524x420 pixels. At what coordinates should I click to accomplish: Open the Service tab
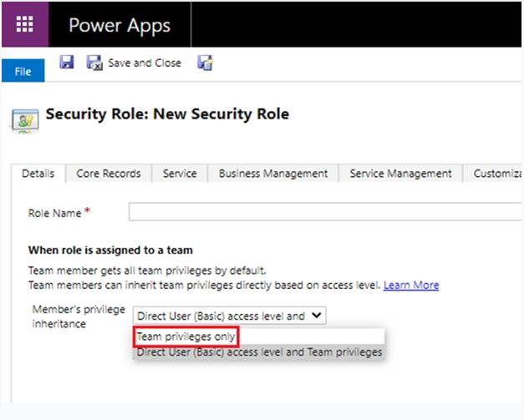coord(180,174)
